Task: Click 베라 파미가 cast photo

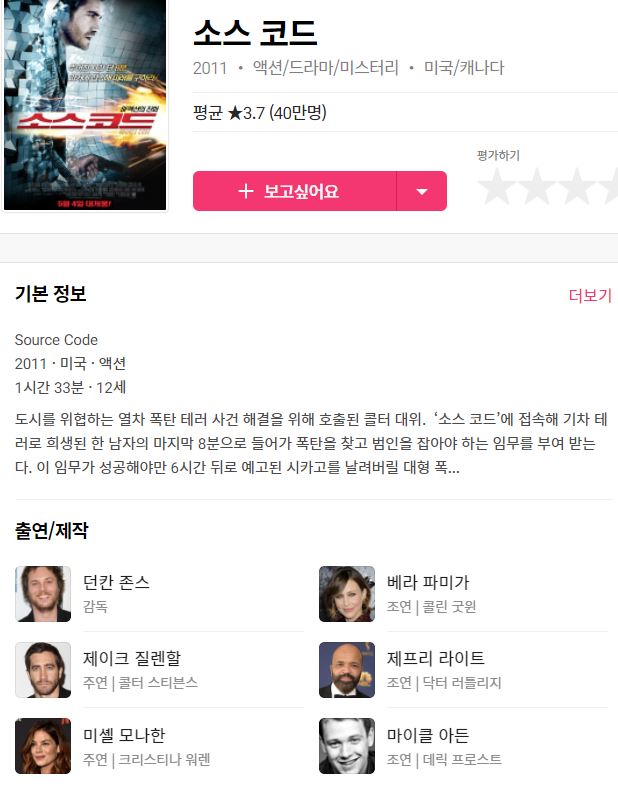Action: [x=347, y=593]
